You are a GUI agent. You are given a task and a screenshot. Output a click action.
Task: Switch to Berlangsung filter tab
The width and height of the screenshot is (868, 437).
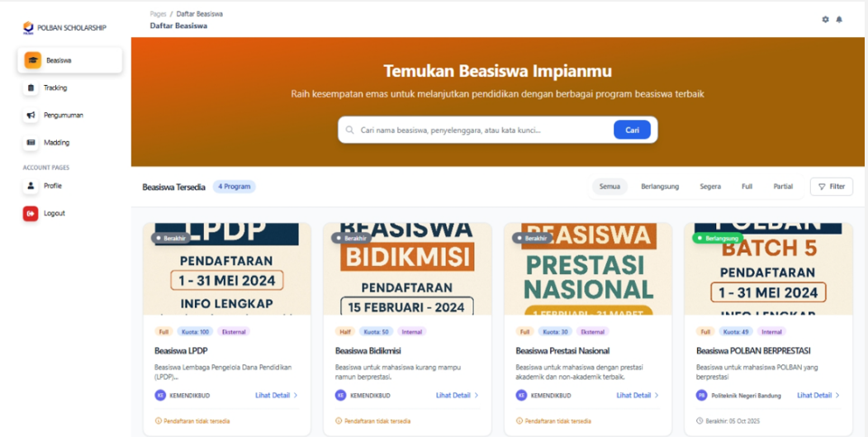(x=660, y=187)
